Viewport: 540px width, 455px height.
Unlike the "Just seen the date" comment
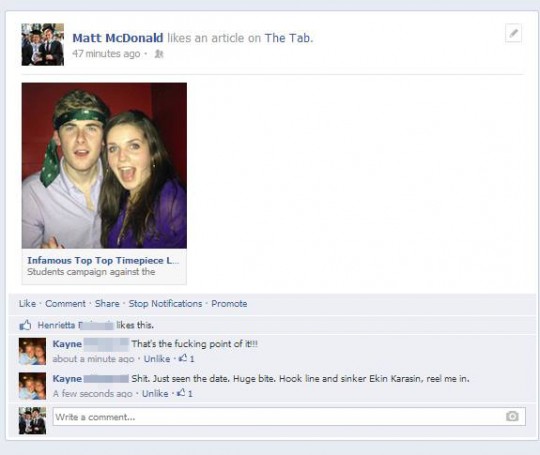pyautogui.click(x=155, y=393)
